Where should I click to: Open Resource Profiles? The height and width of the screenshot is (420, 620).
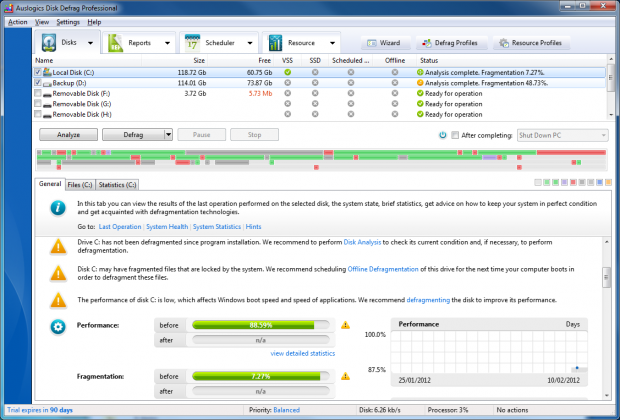(531, 43)
